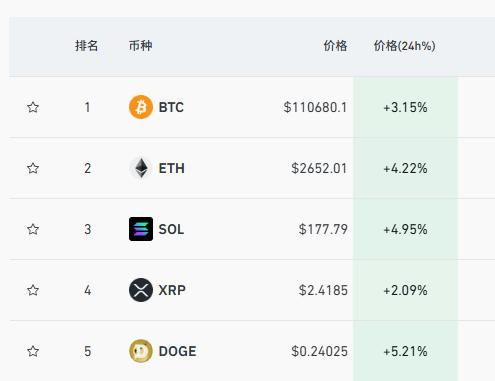This screenshot has width=495, height=381.
Task: Toggle the star next to ETH
Action: (x=33, y=168)
